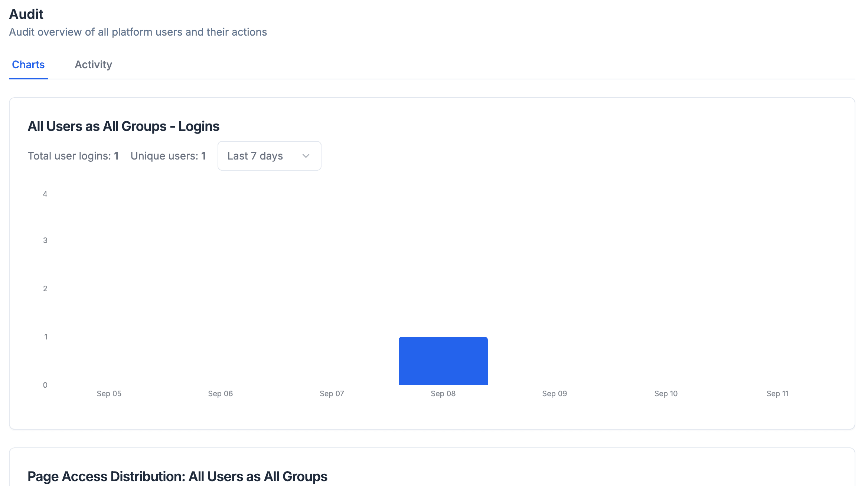The height and width of the screenshot is (486, 868).
Task: Click the Sep 06 axis label
Action: [220, 394]
